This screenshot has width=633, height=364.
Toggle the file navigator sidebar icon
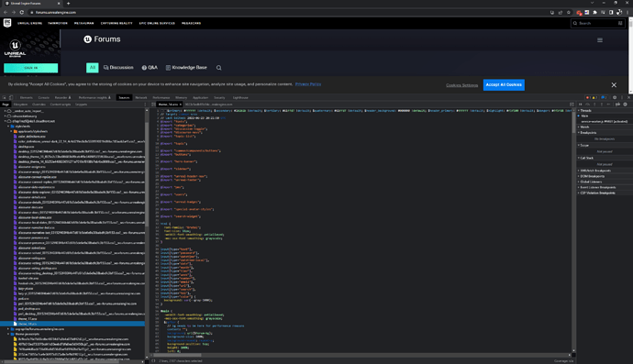click(153, 105)
